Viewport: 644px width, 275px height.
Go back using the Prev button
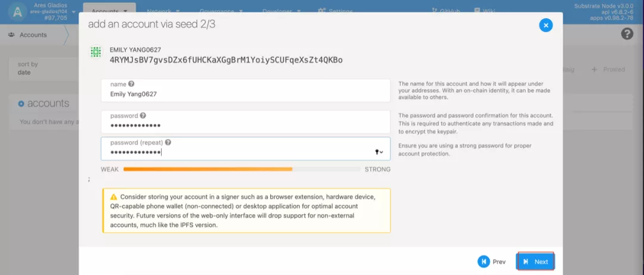[x=491, y=261]
